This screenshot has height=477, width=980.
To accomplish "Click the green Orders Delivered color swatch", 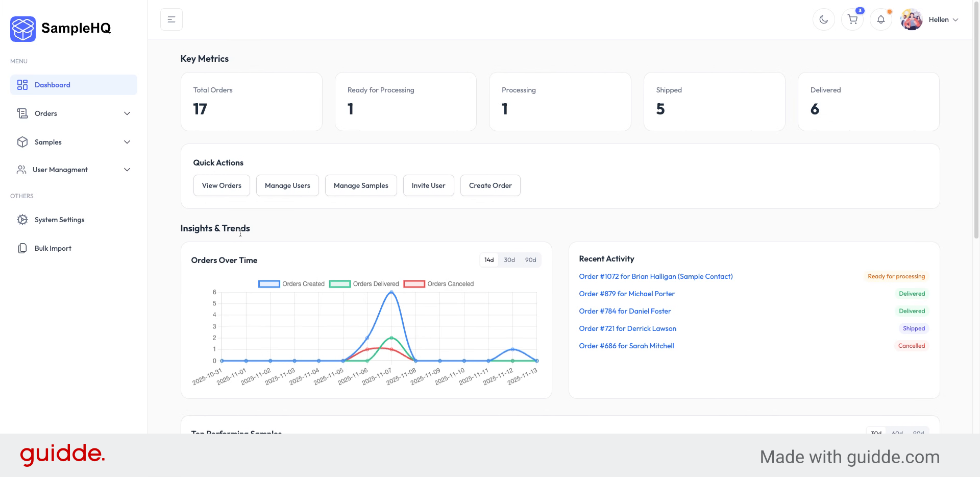I will (x=340, y=283).
